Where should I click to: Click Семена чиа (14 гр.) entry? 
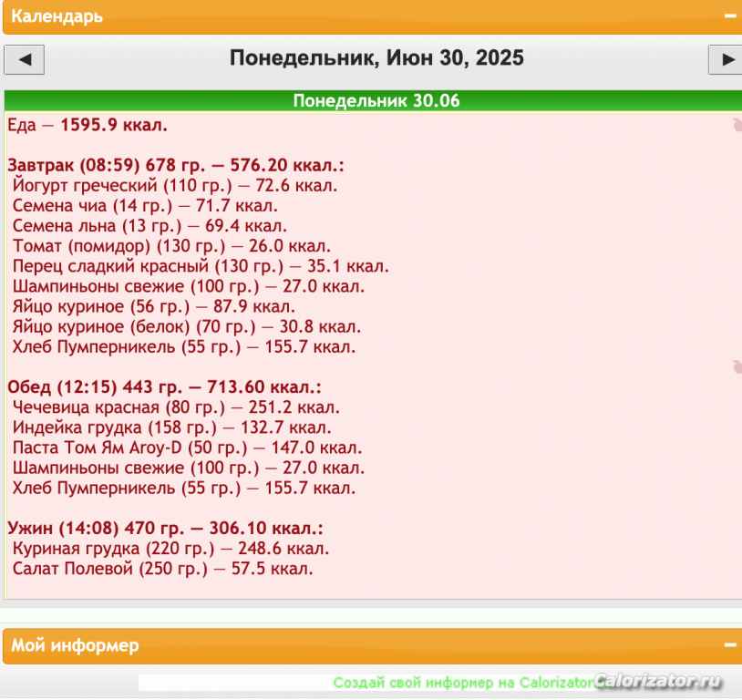pyautogui.click(x=145, y=206)
